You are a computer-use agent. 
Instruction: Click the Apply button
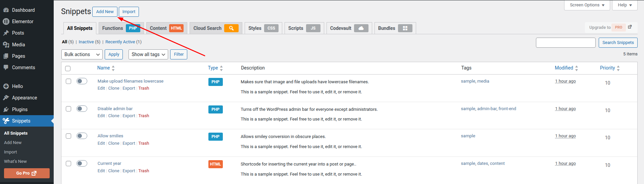click(114, 54)
